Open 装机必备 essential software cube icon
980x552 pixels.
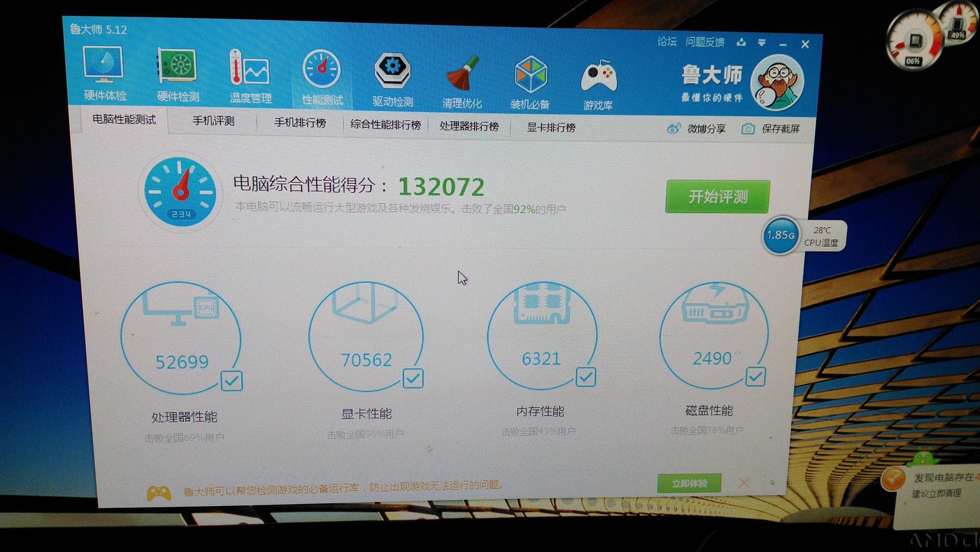coord(530,82)
